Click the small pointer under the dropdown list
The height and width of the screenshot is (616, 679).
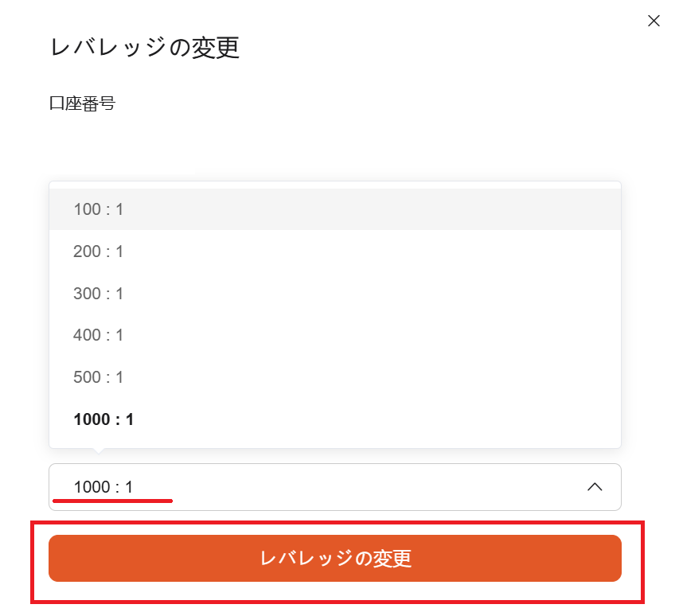97,451
